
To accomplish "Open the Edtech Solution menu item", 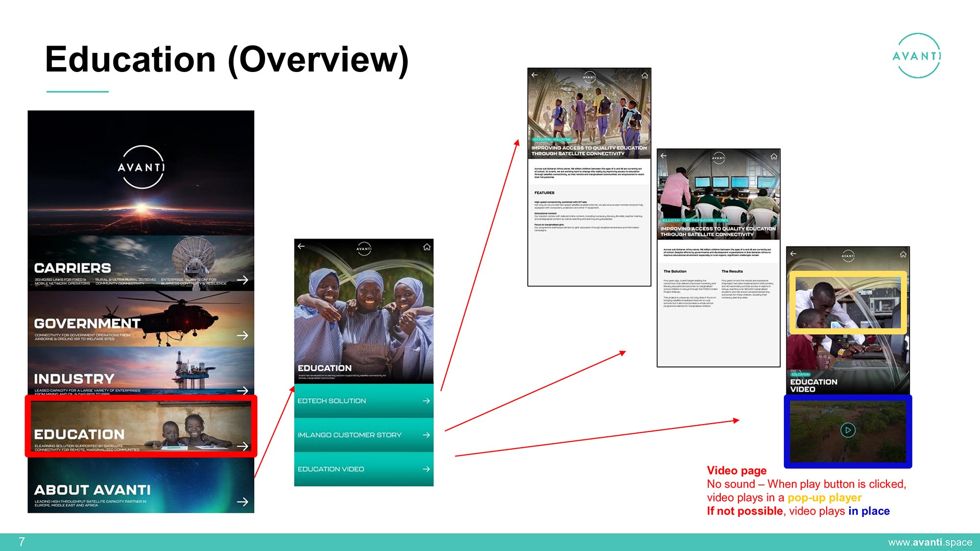I will click(x=364, y=401).
